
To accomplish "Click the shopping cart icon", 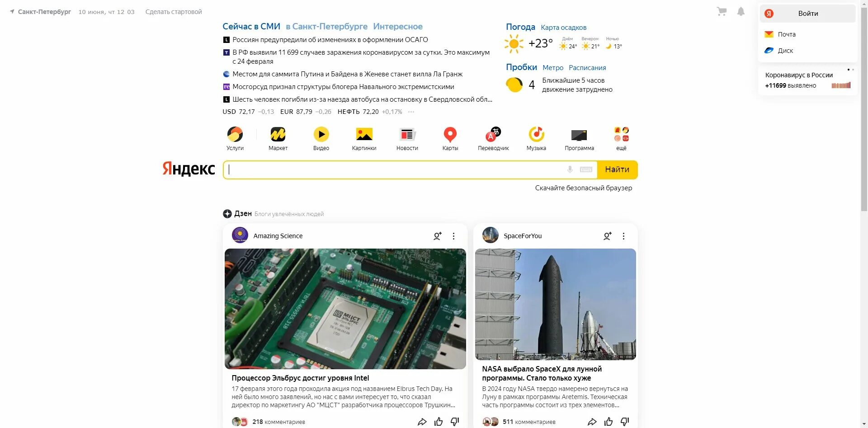I will (x=722, y=11).
